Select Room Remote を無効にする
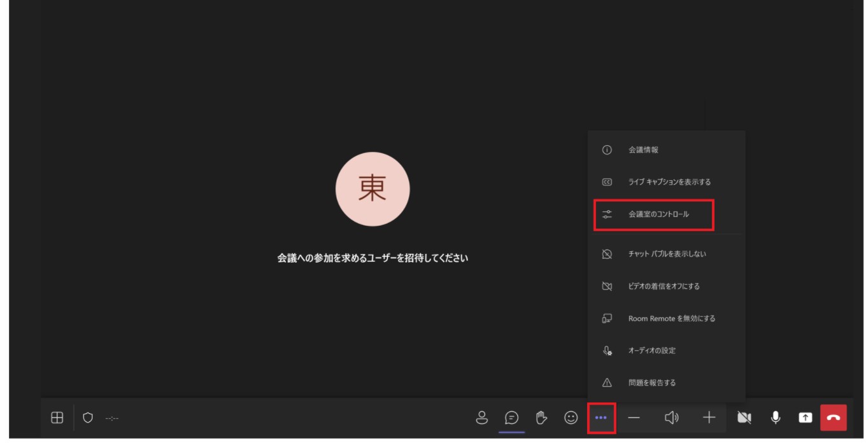 666,318
